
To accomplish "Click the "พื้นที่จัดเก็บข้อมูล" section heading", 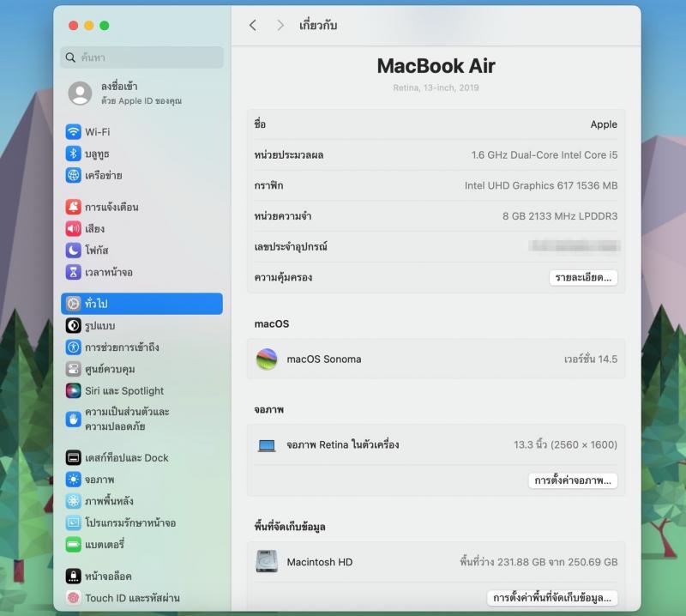I will coord(290,527).
